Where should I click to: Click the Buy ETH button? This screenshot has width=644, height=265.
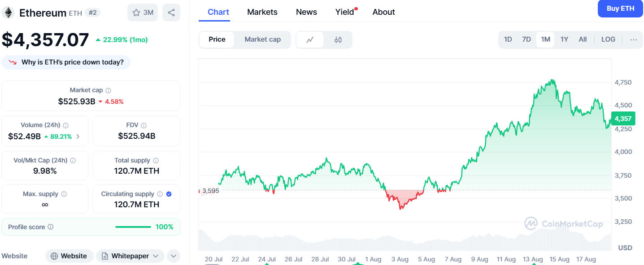tap(621, 9)
